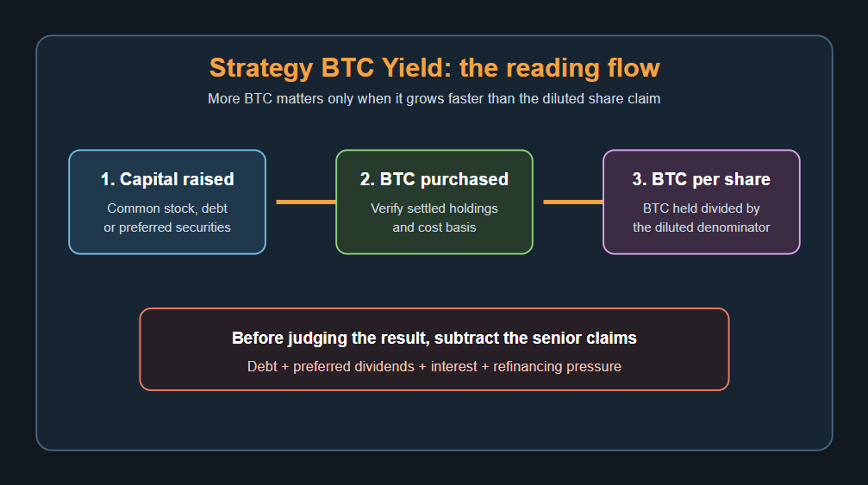Click the '2. BTC purchased' heading

point(434,179)
